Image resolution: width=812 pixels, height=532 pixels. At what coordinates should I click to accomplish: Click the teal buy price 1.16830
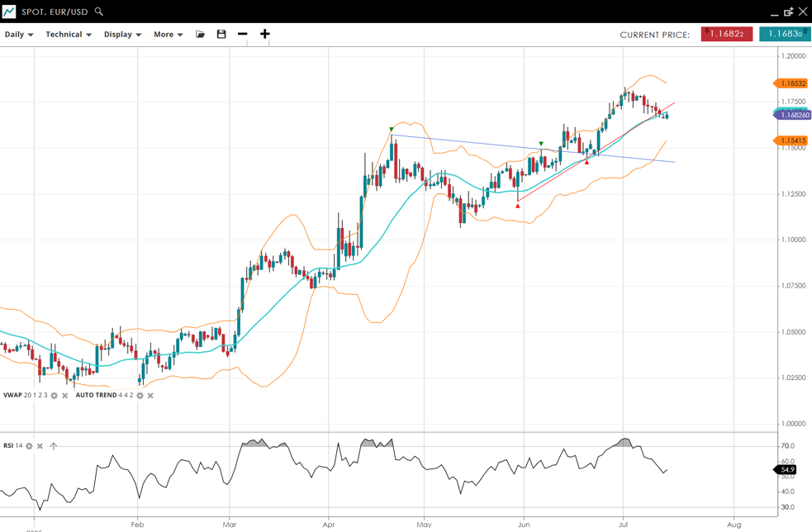point(784,34)
